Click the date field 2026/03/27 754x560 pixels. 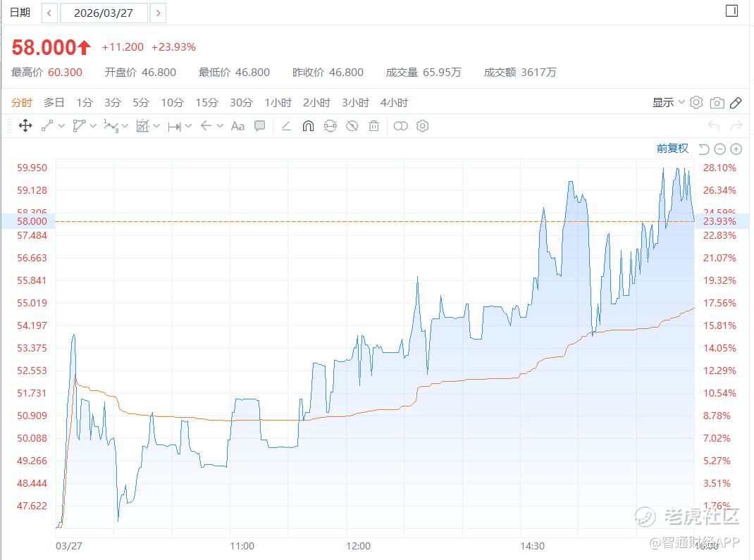(x=104, y=13)
